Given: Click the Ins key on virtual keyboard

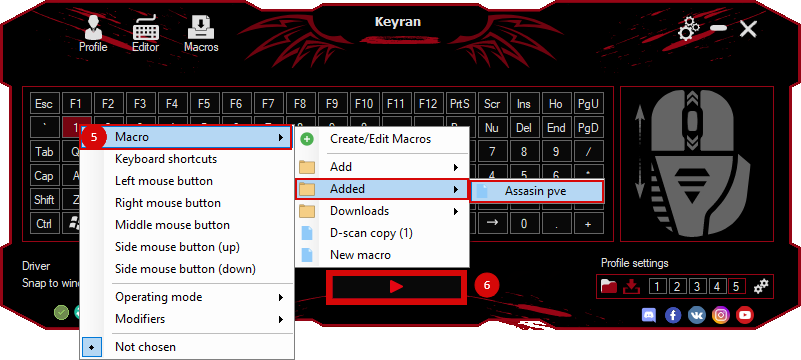Looking at the screenshot, I should coord(524,104).
